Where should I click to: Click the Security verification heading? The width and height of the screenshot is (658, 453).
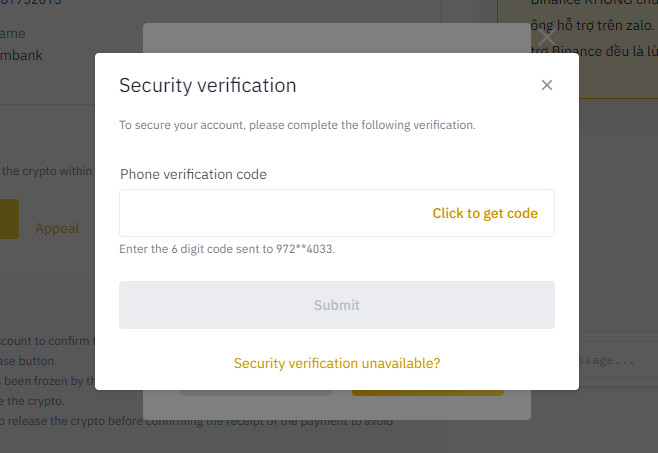click(x=208, y=85)
